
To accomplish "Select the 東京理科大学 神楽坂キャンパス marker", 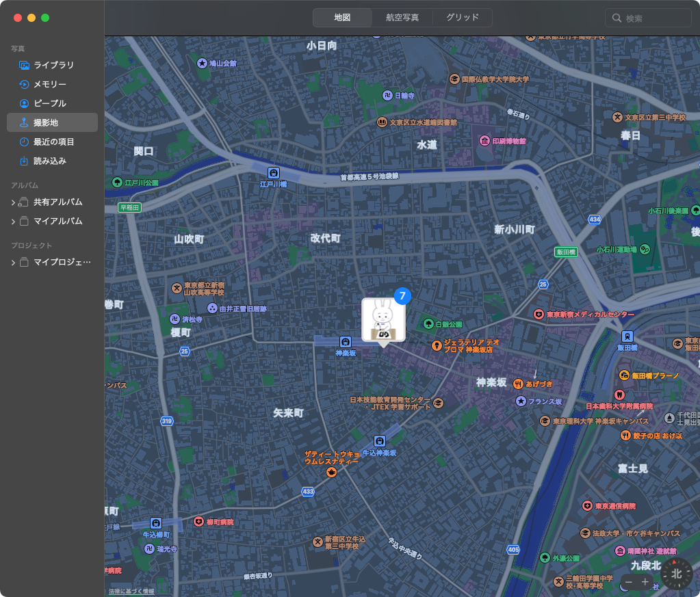I will coord(545,421).
